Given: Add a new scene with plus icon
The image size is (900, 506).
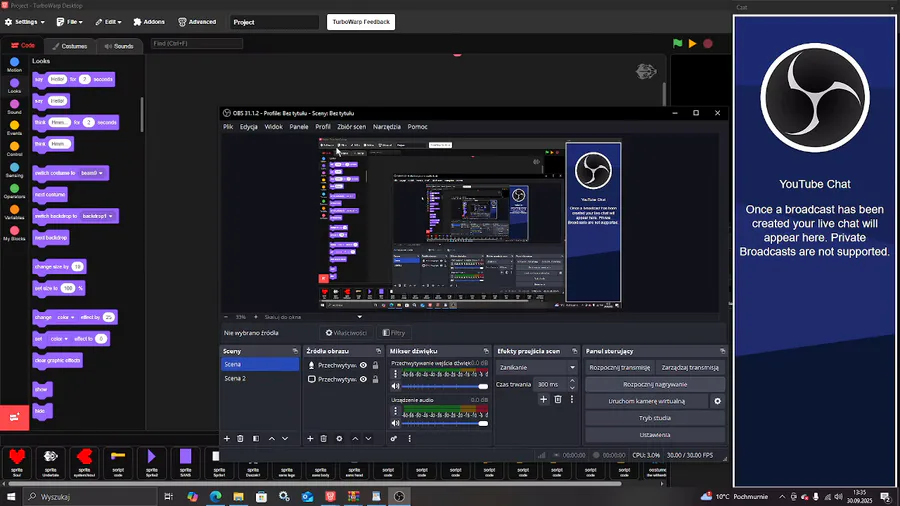Looking at the screenshot, I should 227,438.
